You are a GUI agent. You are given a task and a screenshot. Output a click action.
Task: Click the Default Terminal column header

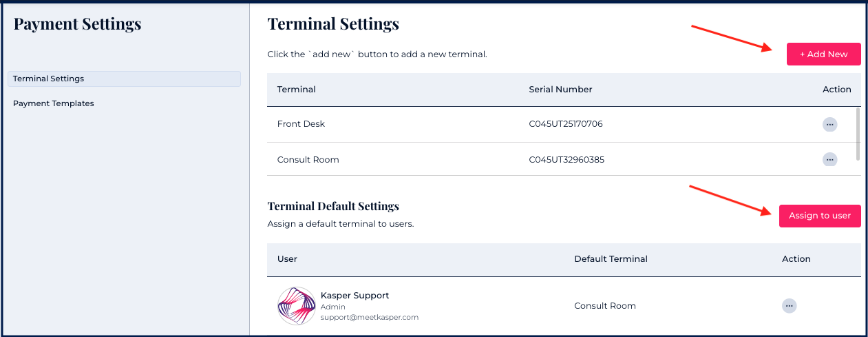[611, 259]
